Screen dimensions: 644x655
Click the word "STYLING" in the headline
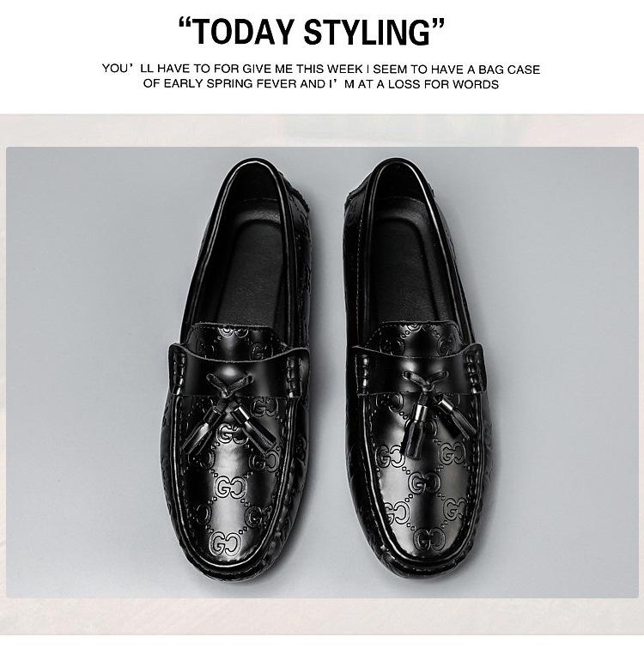click(x=368, y=33)
